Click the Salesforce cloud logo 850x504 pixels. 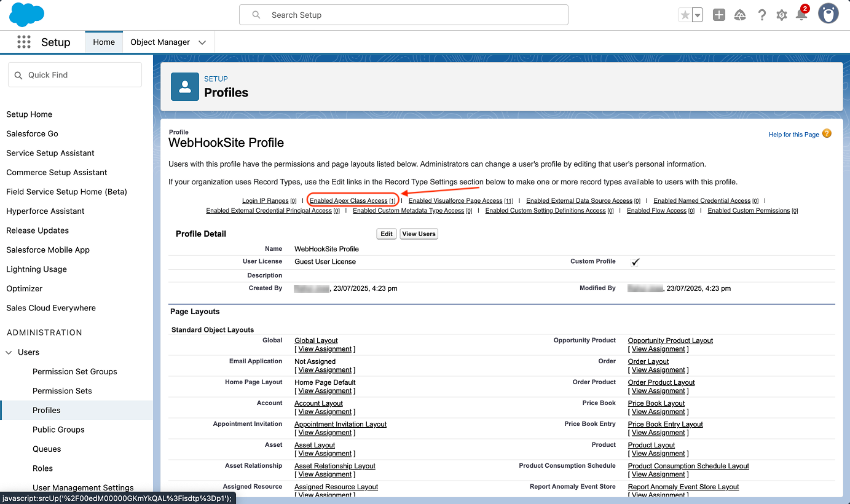26,15
